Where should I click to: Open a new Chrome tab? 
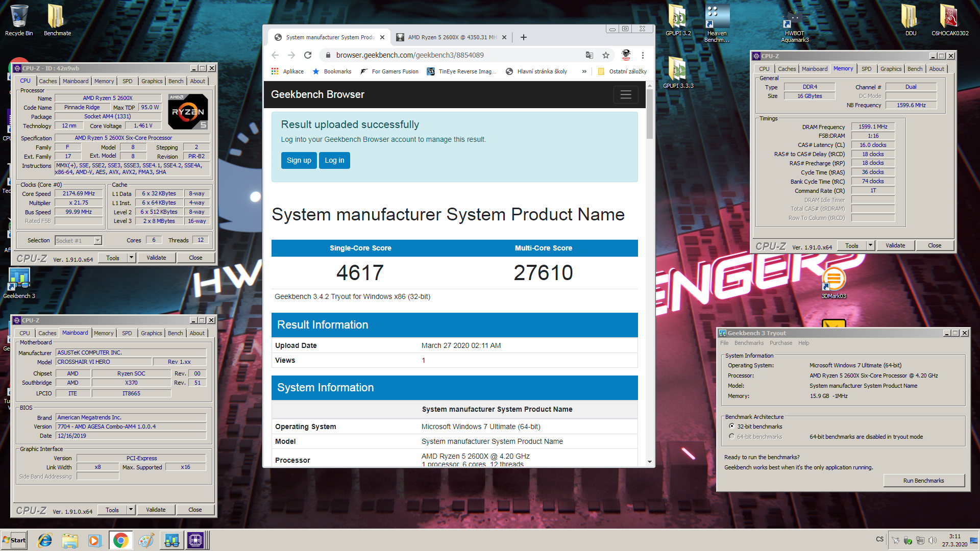pyautogui.click(x=524, y=37)
